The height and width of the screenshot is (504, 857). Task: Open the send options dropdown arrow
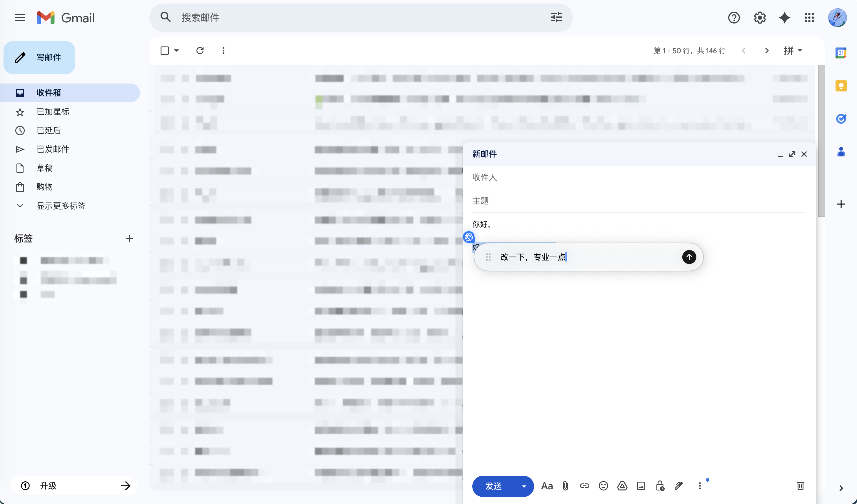[524, 486]
